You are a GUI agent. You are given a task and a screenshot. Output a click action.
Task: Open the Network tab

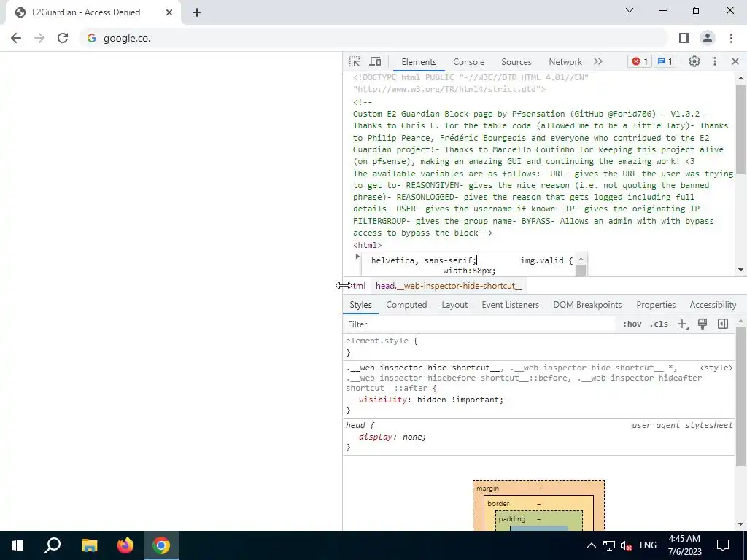click(565, 62)
